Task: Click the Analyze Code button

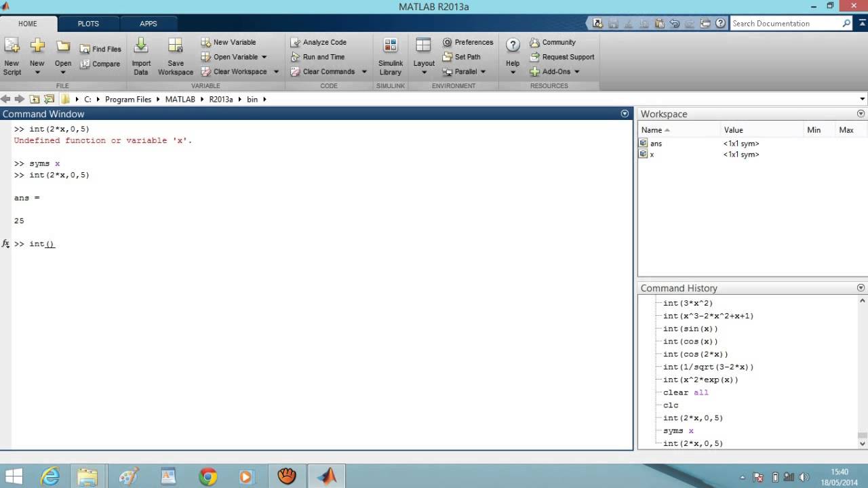Action: 319,42
